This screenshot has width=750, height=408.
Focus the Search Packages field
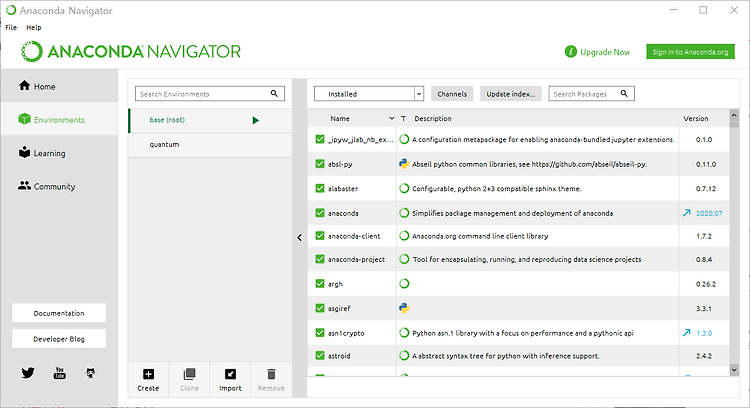click(592, 94)
